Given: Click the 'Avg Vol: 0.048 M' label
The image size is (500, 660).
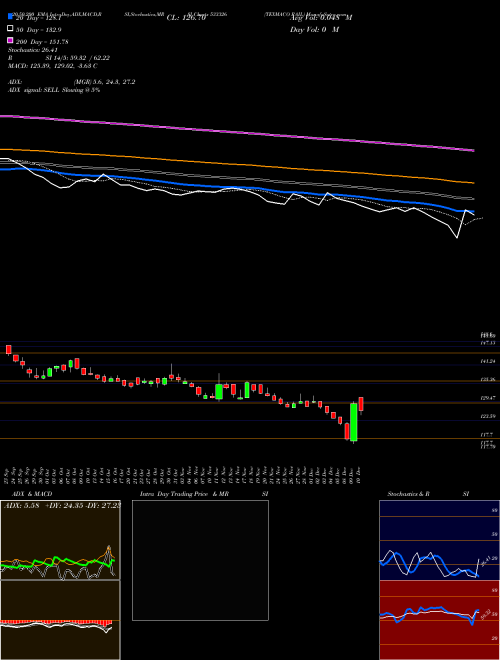Looking at the screenshot, I should tap(321, 18).
